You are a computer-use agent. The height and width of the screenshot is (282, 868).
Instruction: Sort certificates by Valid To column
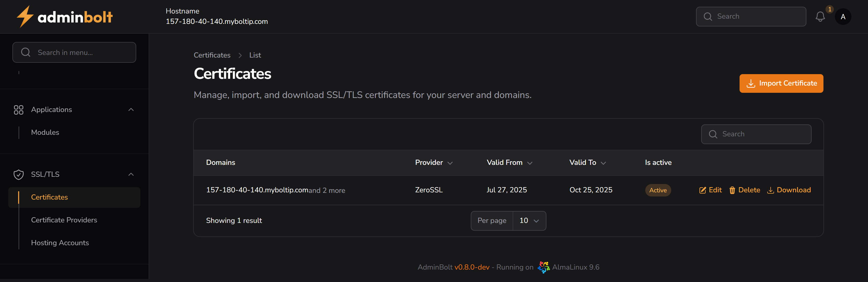pos(603,163)
